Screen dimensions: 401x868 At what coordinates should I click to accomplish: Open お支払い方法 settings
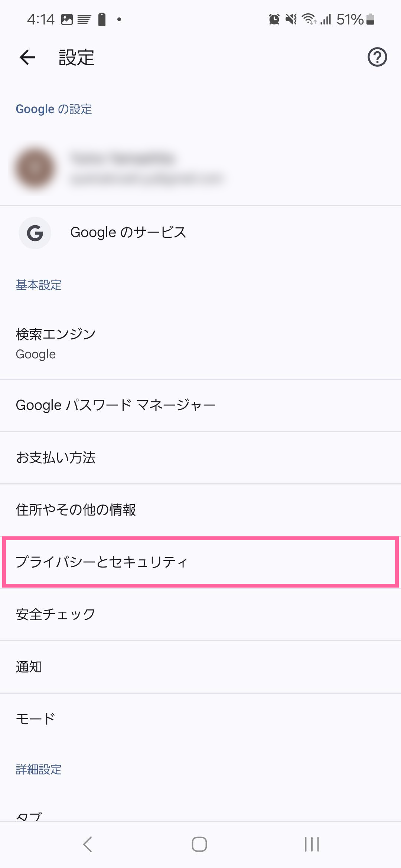[200, 458]
